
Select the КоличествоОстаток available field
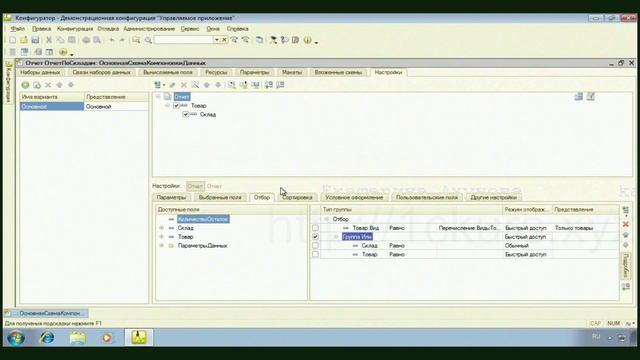[x=203, y=219]
